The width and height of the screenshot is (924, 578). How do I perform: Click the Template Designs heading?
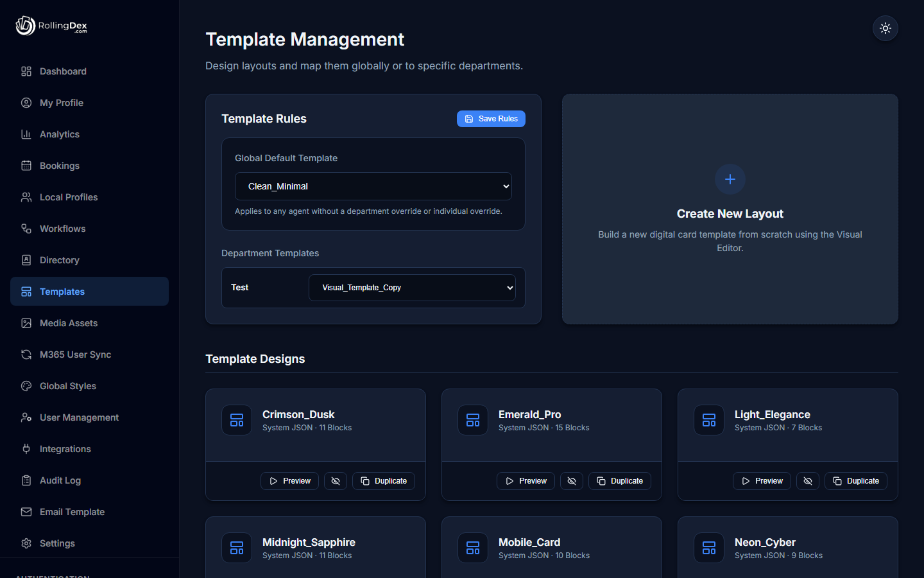tap(255, 359)
